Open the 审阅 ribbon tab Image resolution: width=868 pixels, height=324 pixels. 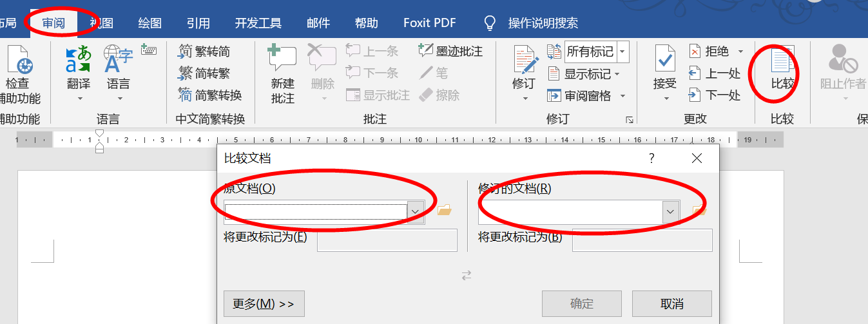pos(53,23)
